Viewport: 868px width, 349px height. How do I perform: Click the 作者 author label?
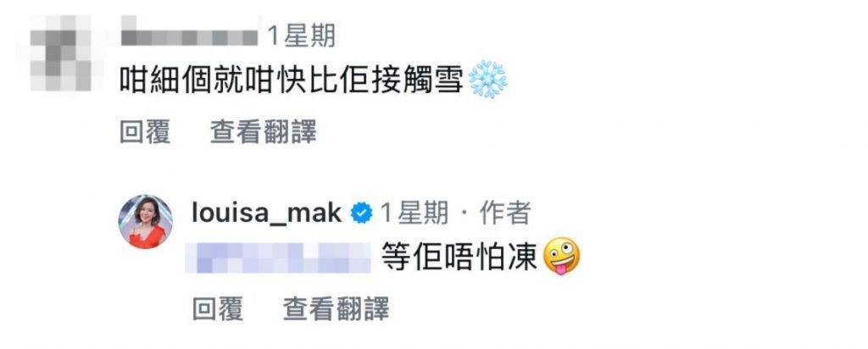505,213
